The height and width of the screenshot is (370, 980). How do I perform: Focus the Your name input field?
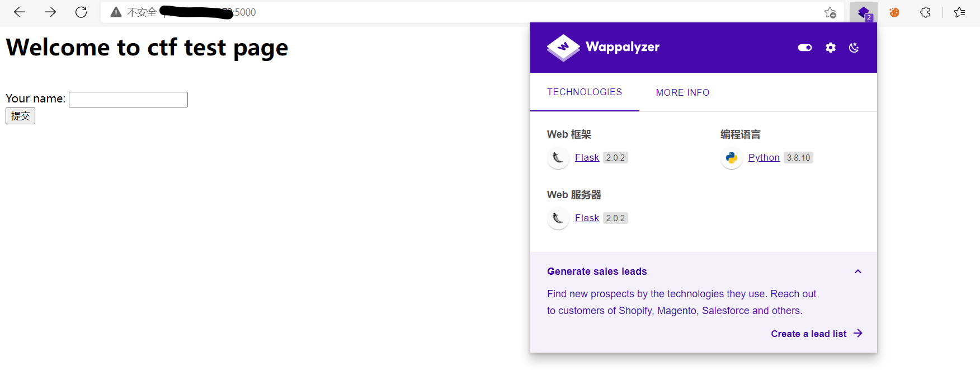(128, 100)
